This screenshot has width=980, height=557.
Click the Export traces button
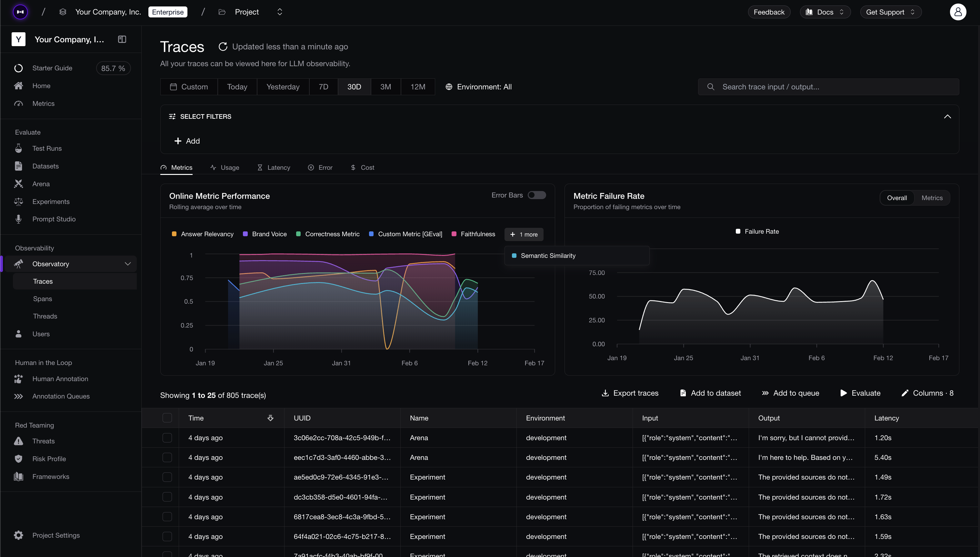point(630,393)
